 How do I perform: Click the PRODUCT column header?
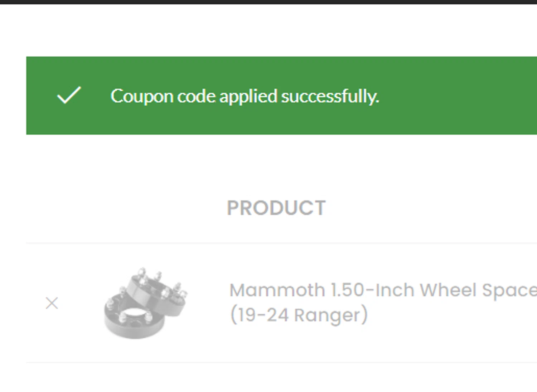click(x=276, y=208)
